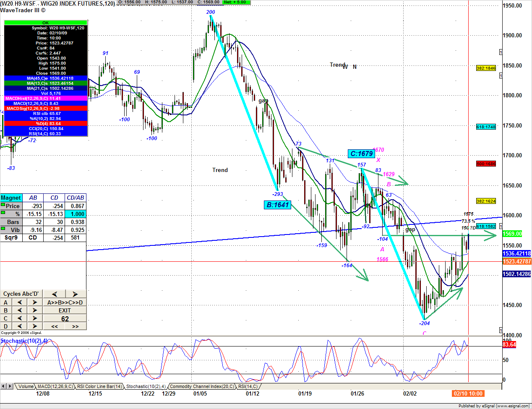Screen dimensions: 532x409
Task: Move point D right with its arrow
Action: (35, 326)
